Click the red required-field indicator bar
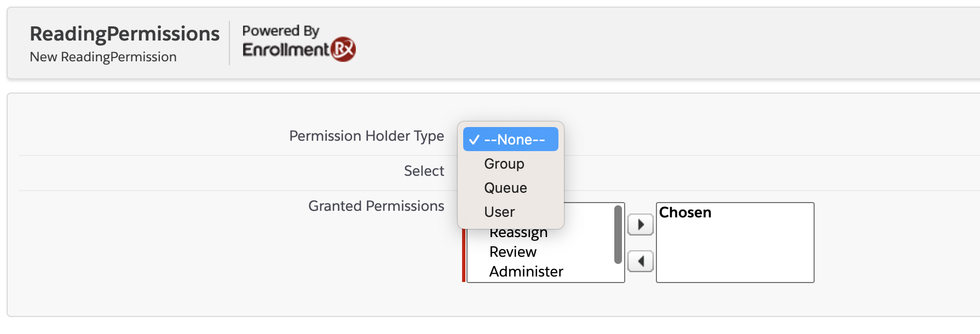 (464, 257)
